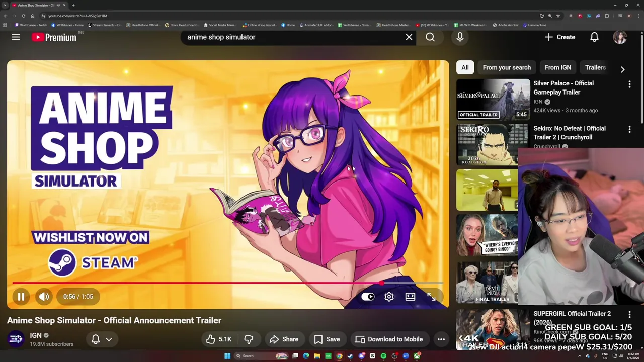Click the video title text
Viewport: 644px width, 362px height.
pyautogui.click(x=114, y=320)
